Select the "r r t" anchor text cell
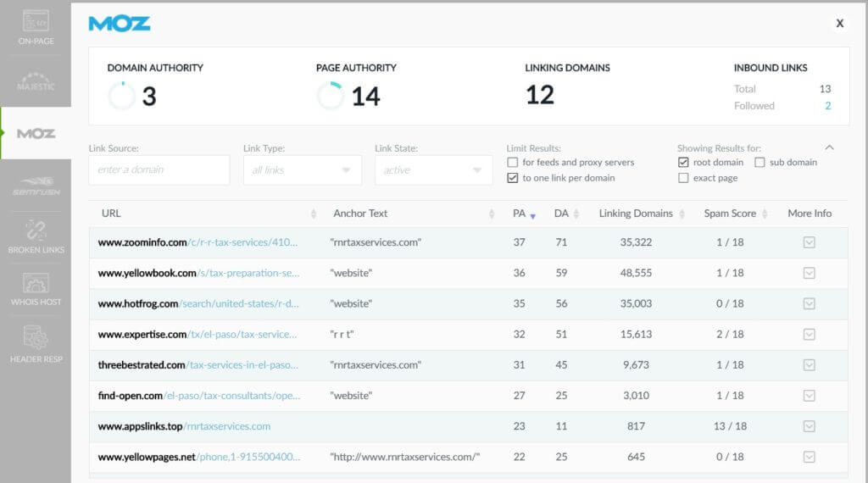Screen dimensions: 868x483 [x=342, y=335]
